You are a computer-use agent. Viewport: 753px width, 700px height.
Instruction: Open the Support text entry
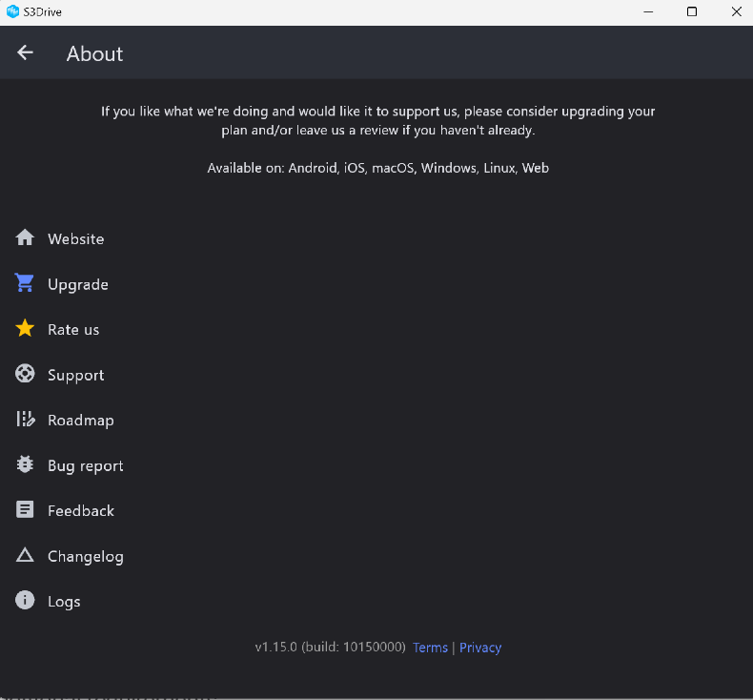pos(76,376)
